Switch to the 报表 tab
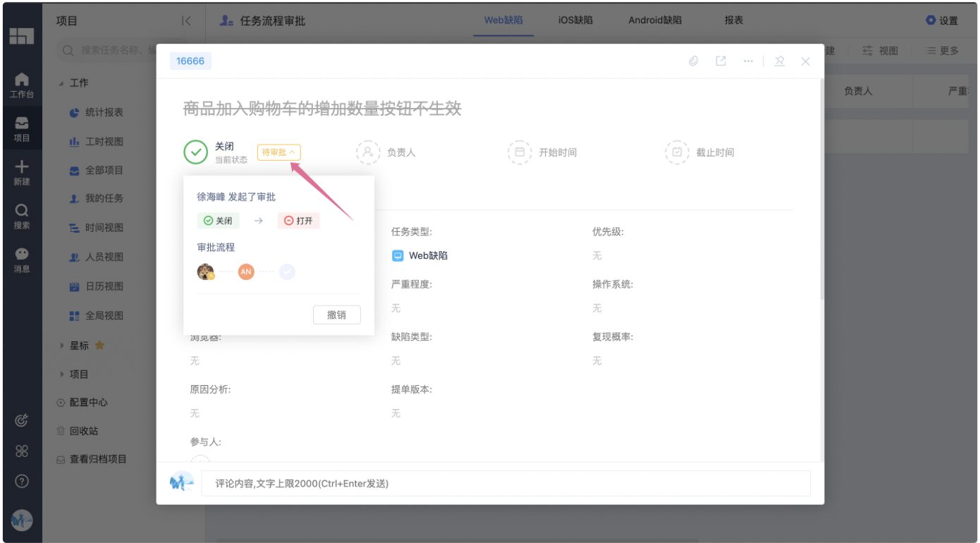Image resolution: width=980 pixels, height=543 pixels. click(734, 20)
